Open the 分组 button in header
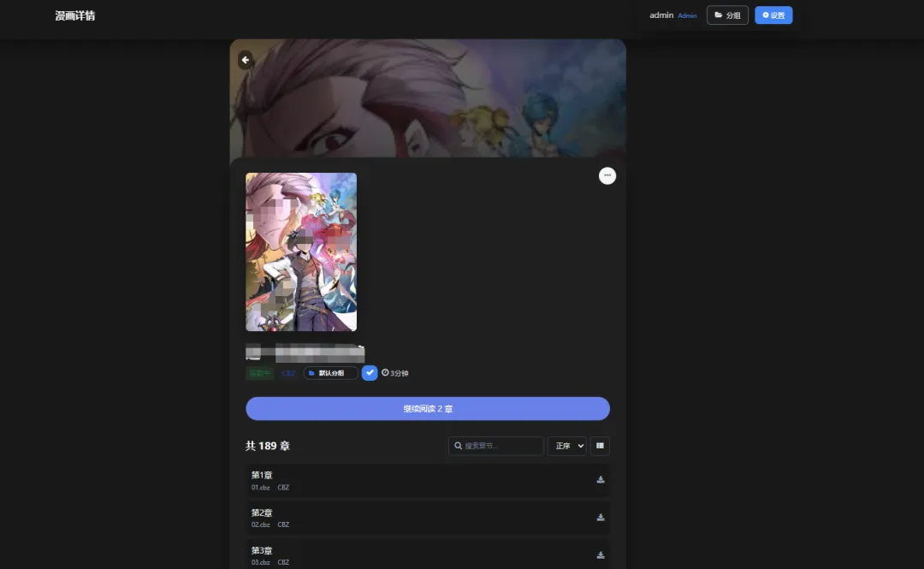Image resolution: width=924 pixels, height=569 pixels. point(727,15)
